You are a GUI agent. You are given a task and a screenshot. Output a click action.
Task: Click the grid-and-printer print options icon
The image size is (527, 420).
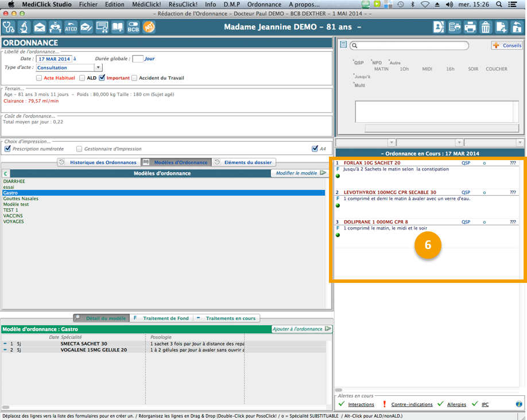[455, 27]
